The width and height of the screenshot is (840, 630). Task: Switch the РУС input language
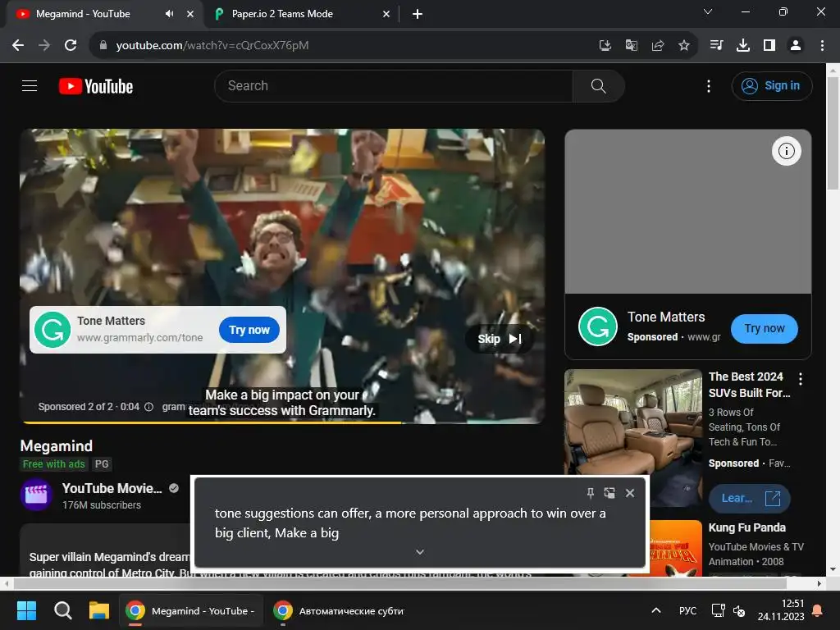(687, 610)
